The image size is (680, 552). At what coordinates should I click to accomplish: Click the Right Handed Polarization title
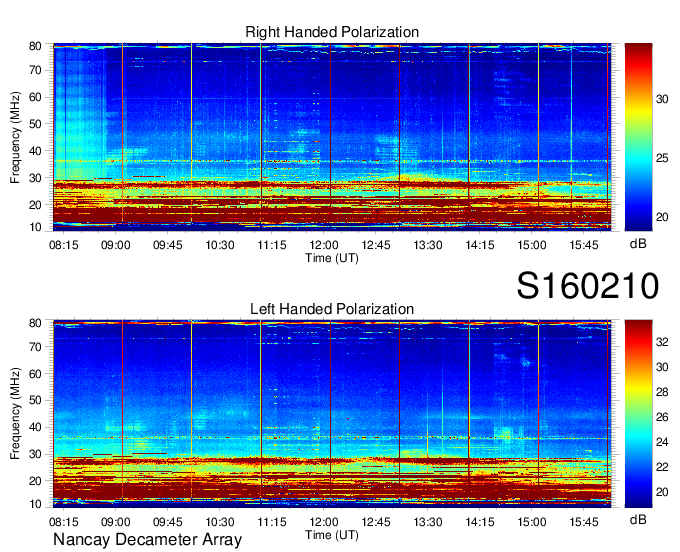[x=332, y=32]
